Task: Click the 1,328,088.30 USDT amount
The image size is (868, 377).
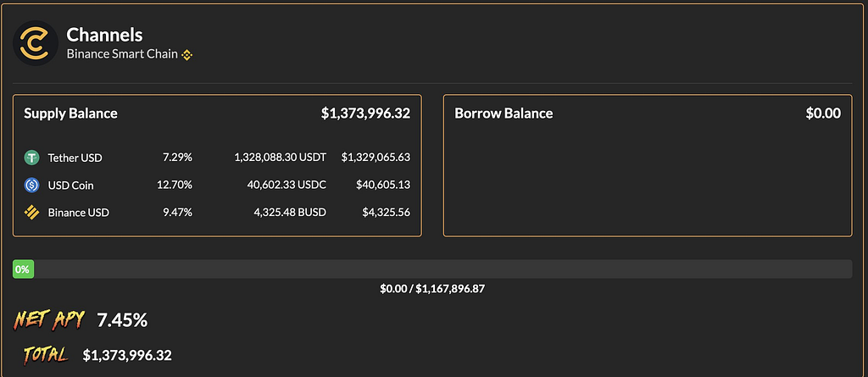Action: point(280,158)
